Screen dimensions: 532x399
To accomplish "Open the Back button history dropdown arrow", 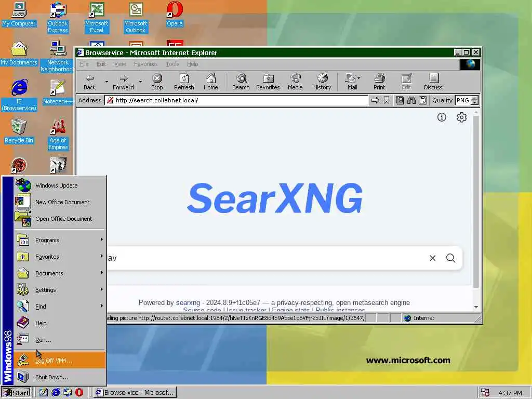I will (x=107, y=82).
